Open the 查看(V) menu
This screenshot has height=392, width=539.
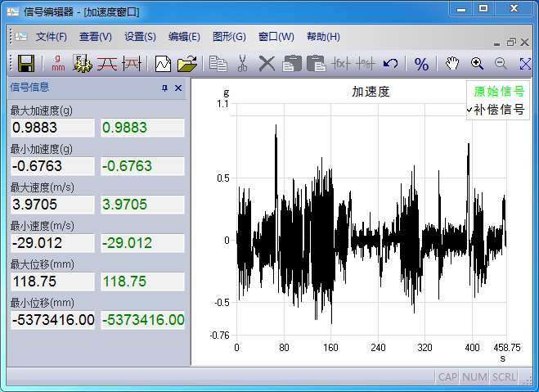(x=95, y=37)
